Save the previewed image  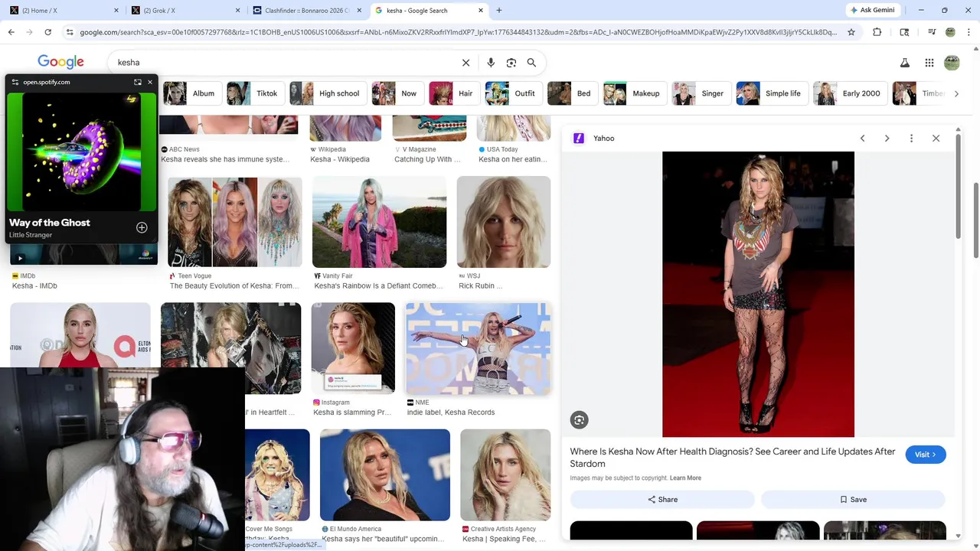853,500
